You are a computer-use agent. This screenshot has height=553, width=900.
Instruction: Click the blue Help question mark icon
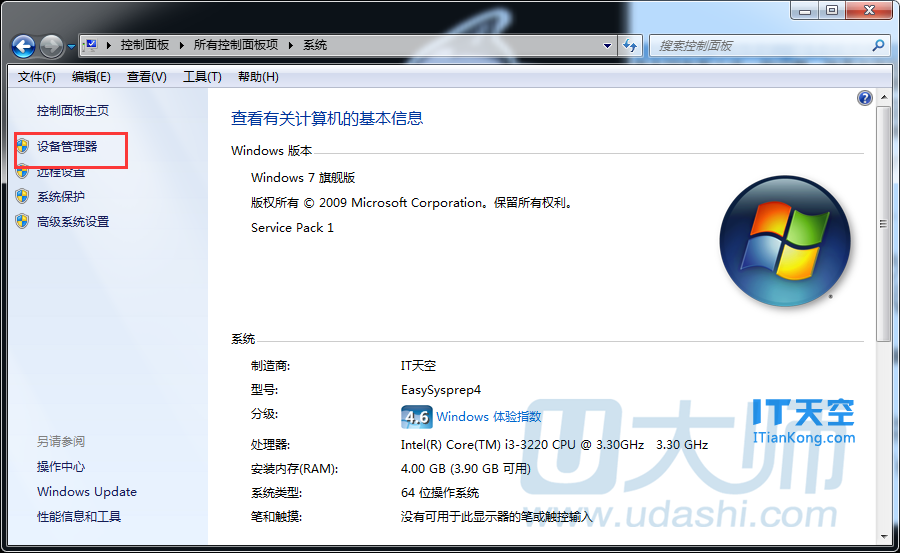coord(864,98)
